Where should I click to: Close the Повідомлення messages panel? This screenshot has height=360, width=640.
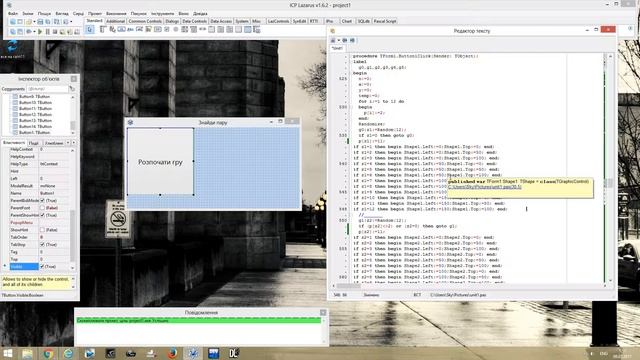(323, 313)
